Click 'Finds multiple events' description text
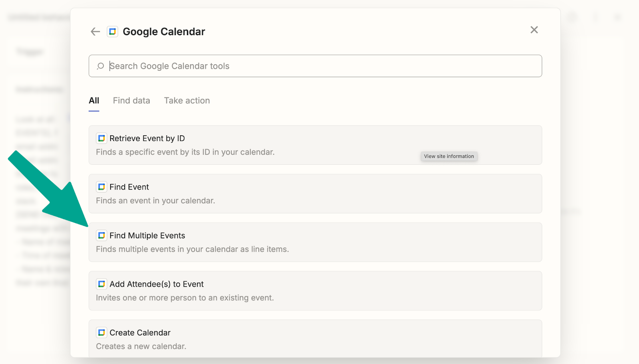Image resolution: width=639 pixels, height=364 pixels. [192, 249]
